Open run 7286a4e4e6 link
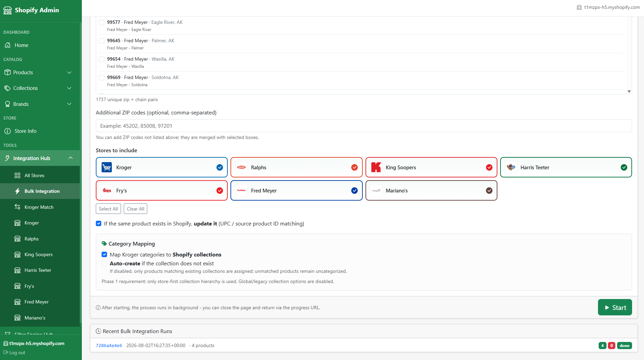644x360 pixels. pyautogui.click(x=109, y=346)
